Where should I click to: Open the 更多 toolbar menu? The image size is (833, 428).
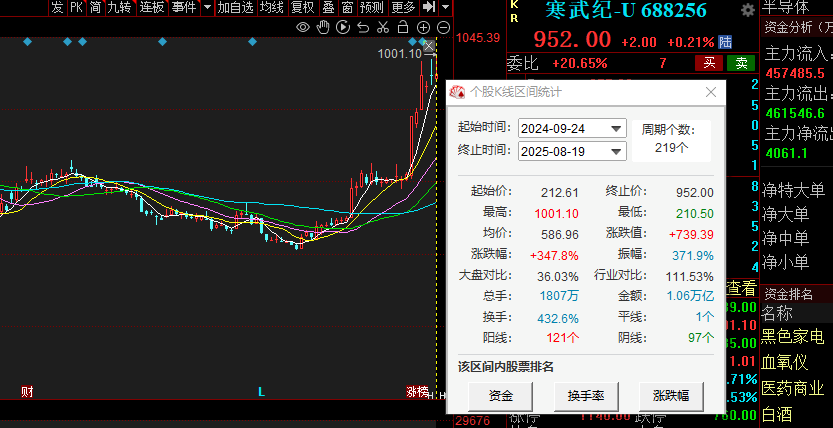(403, 7)
